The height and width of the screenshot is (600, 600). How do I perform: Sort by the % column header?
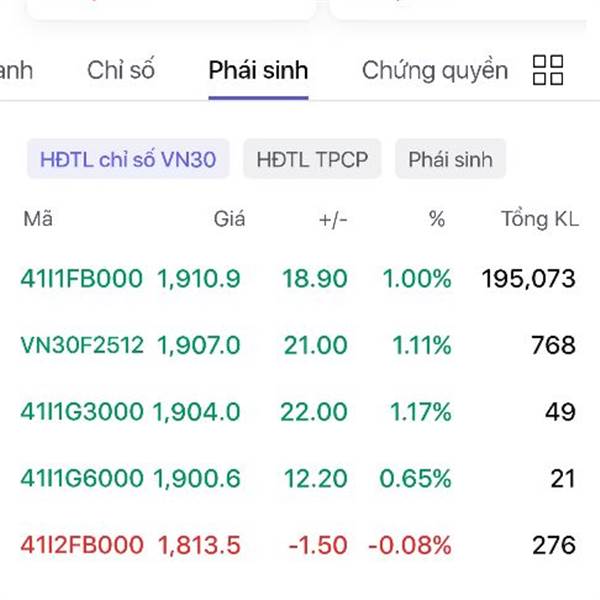click(436, 219)
